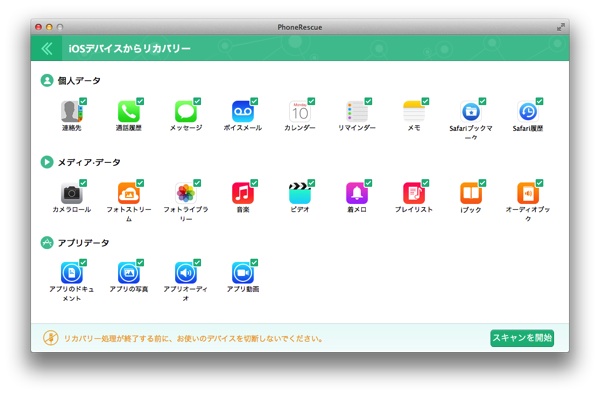The width and height of the screenshot is (600, 395).
Task: Select the Audiobooks (オーディオブック) icon
Action: pos(528,193)
